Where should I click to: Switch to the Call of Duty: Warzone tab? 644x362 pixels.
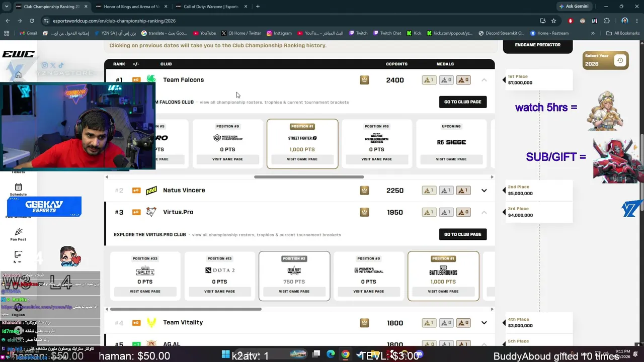211,7
